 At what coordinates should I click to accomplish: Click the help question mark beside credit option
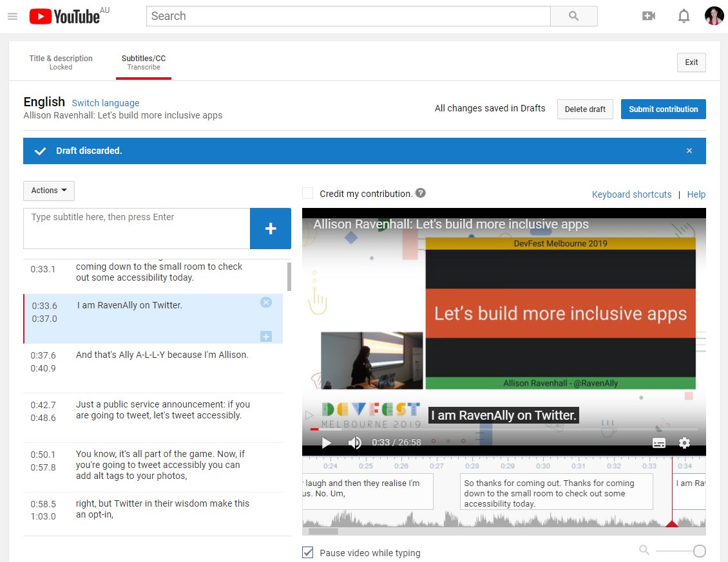(421, 192)
